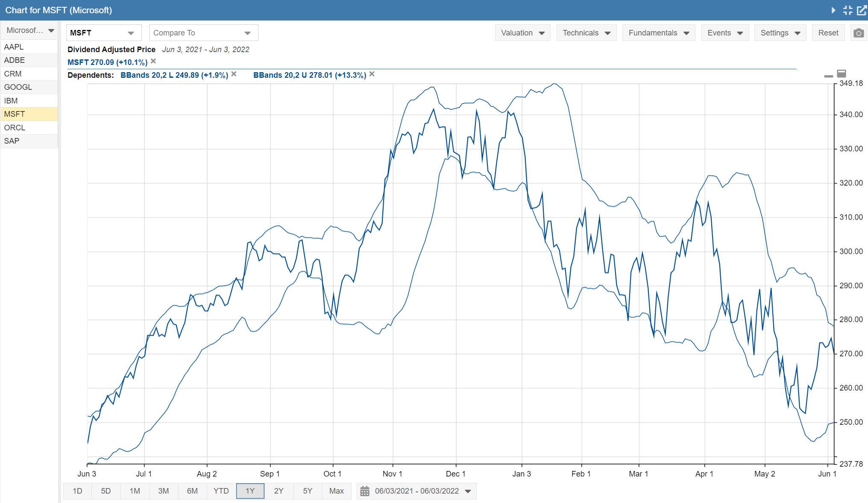Click the camera snapshot icon
This screenshot has width=868, height=503.
859,33
